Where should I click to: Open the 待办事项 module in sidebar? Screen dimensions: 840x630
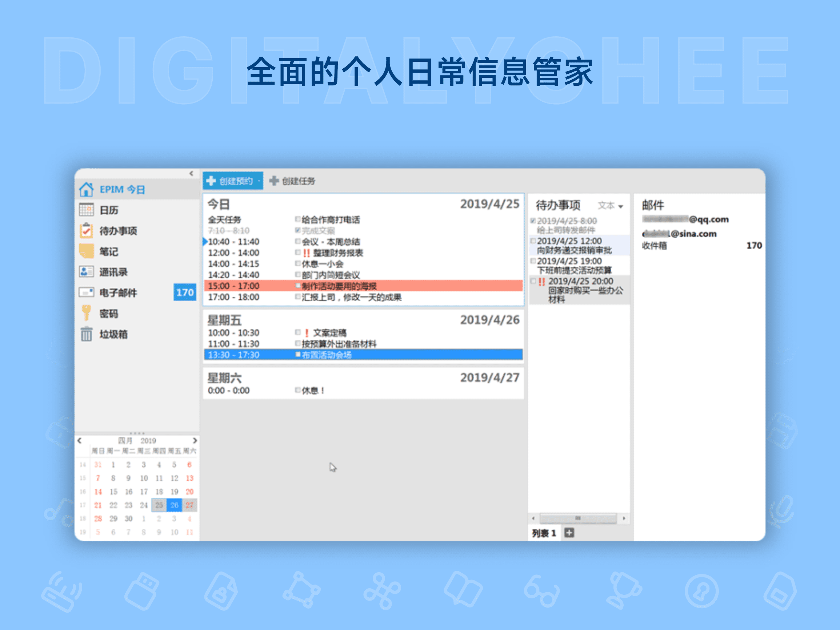[118, 231]
